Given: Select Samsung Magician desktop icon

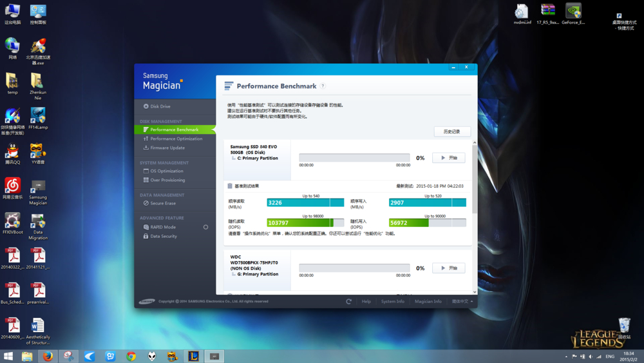Looking at the screenshot, I should point(38,192).
